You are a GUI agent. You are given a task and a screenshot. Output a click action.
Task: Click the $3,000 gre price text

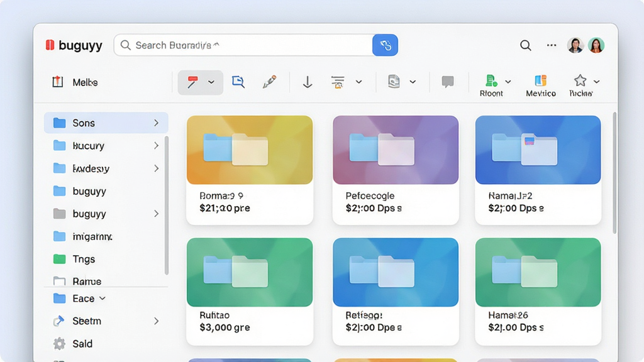click(x=225, y=327)
